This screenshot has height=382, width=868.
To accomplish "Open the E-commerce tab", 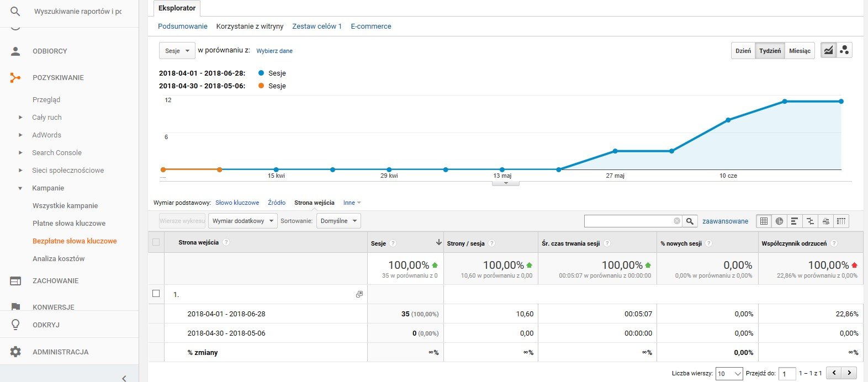I will [x=371, y=26].
